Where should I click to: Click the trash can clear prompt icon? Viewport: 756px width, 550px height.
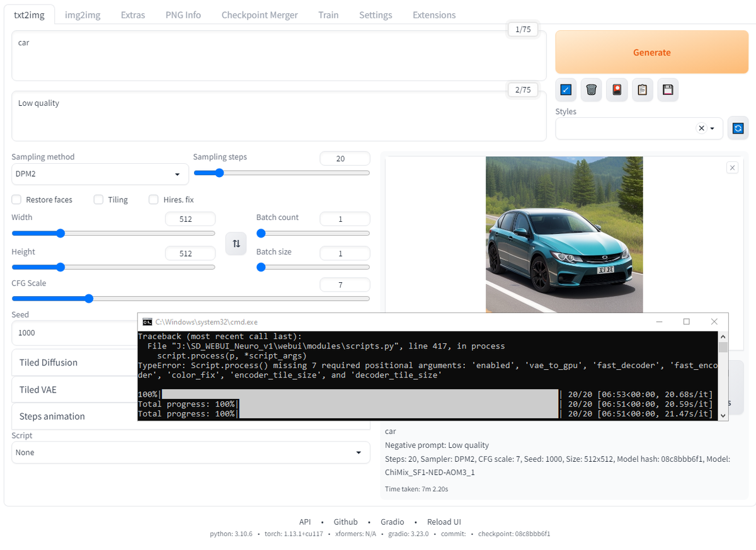point(591,90)
